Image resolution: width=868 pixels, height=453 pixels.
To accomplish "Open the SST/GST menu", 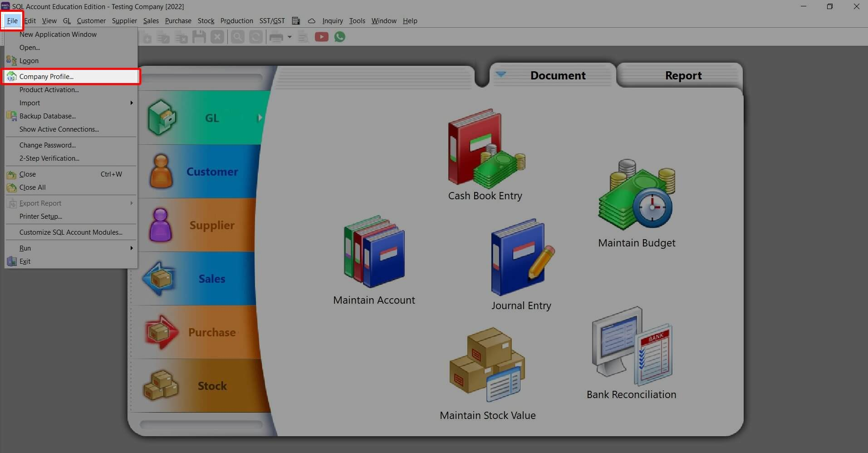I will coord(272,21).
